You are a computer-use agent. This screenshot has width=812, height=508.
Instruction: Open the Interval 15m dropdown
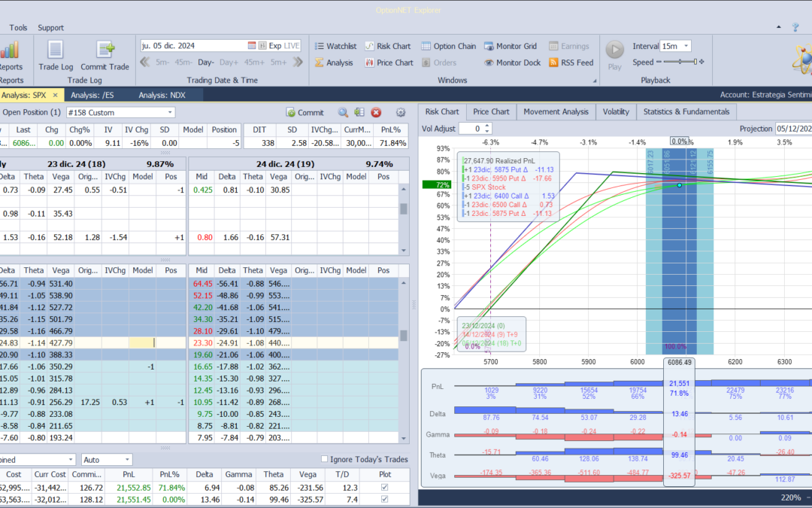pos(686,46)
